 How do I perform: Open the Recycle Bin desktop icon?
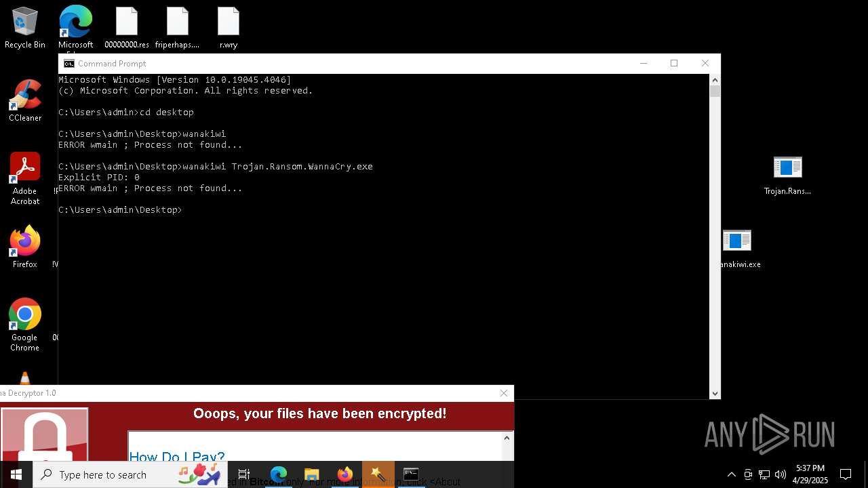pyautogui.click(x=25, y=28)
